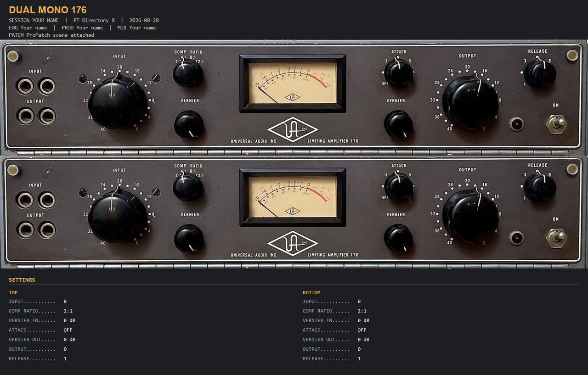Click the right INPUT jack on the top unit
588x375 pixels.
coord(47,86)
